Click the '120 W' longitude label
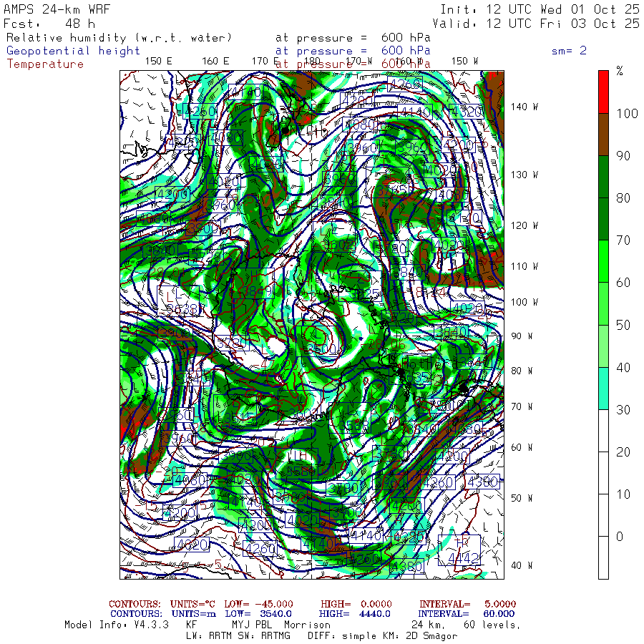 click(524, 226)
